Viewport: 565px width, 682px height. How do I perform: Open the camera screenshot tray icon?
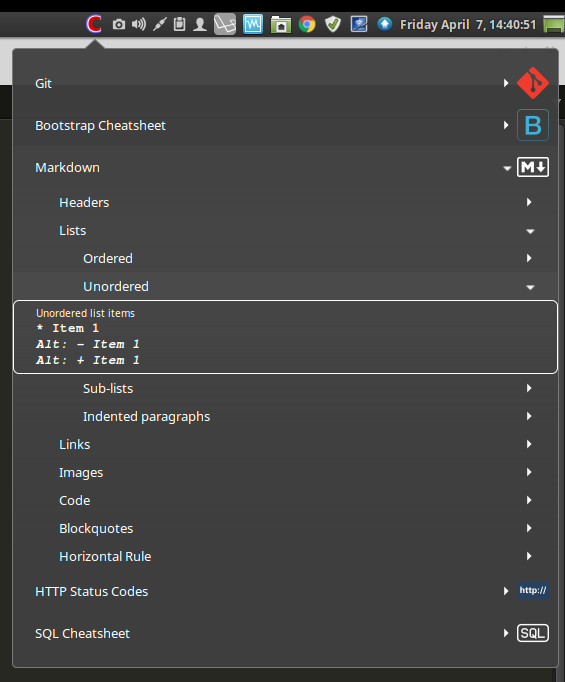[x=119, y=24]
